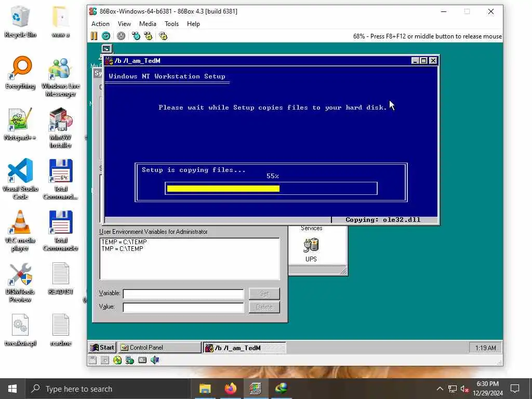Image resolution: width=532 pixels, height=399 pixels.
Task: Select the tweakui.cpl desktop file icon
Action: point(20,330)
